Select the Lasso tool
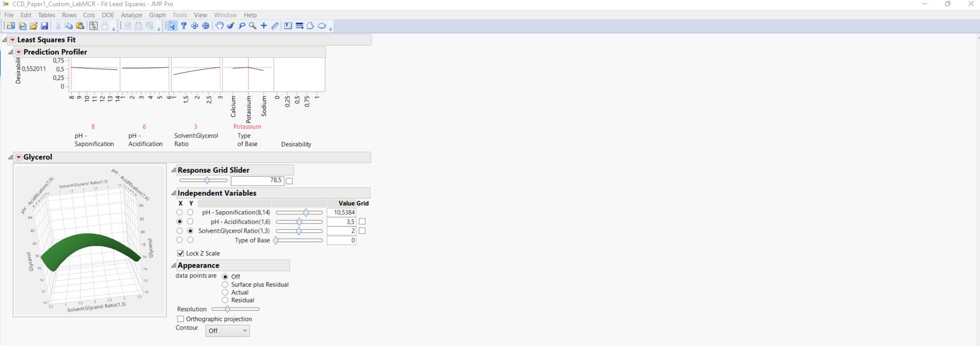The height and width of the screenshot is (346, 980). click(242, 26)
